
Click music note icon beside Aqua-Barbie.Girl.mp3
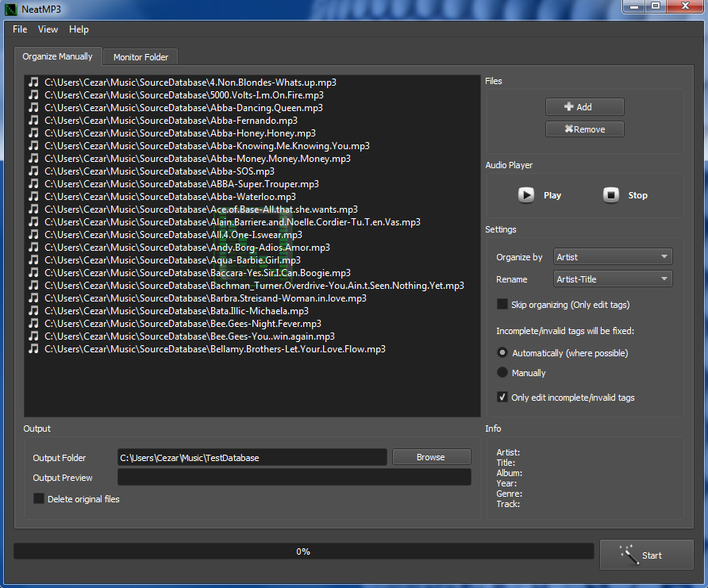pyautogui.click(x=33, y=260)
